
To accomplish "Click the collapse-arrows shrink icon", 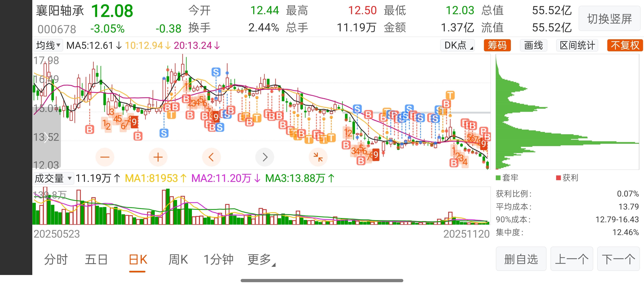I will 318,157.
